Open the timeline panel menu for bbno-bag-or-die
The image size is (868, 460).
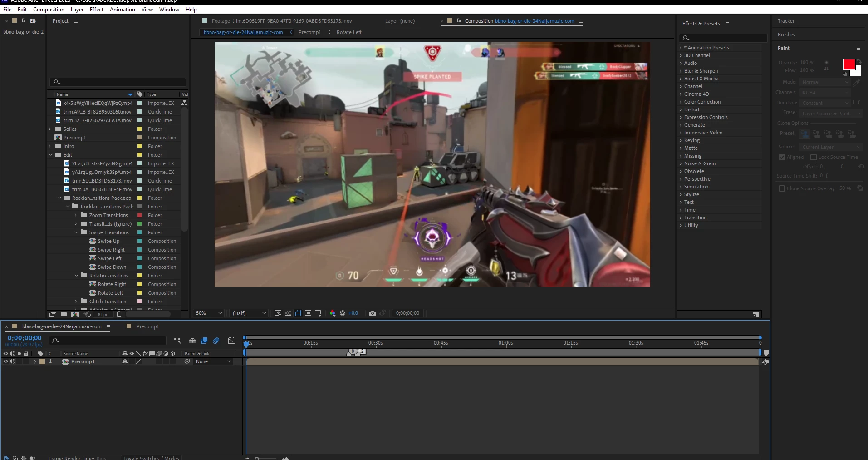click(x=108, y=326)
